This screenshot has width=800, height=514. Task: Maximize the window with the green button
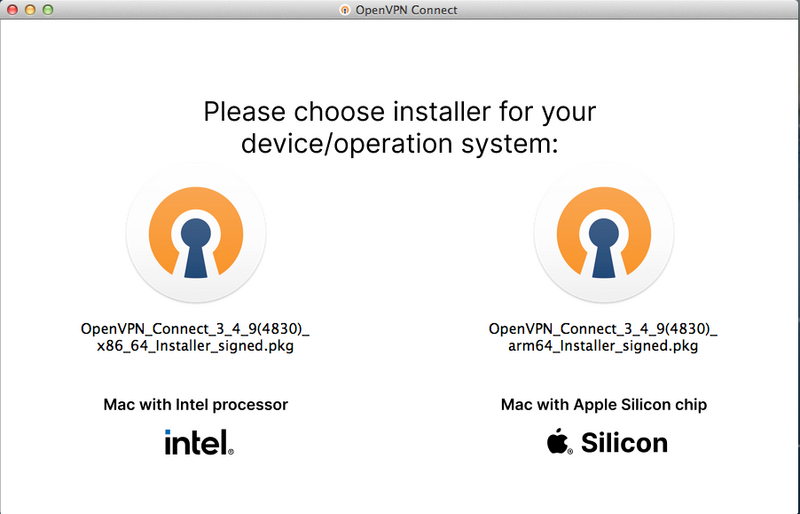[x=48, y=10]
